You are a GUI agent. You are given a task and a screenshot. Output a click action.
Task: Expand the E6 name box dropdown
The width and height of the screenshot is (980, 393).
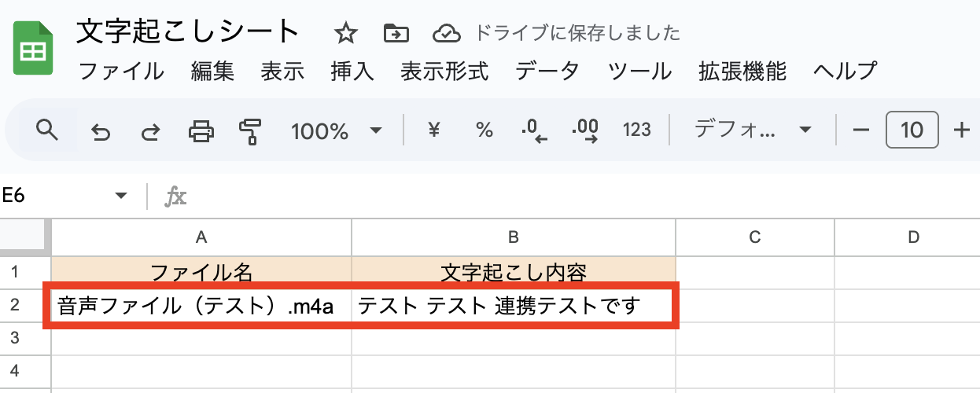tap(121, 196)
